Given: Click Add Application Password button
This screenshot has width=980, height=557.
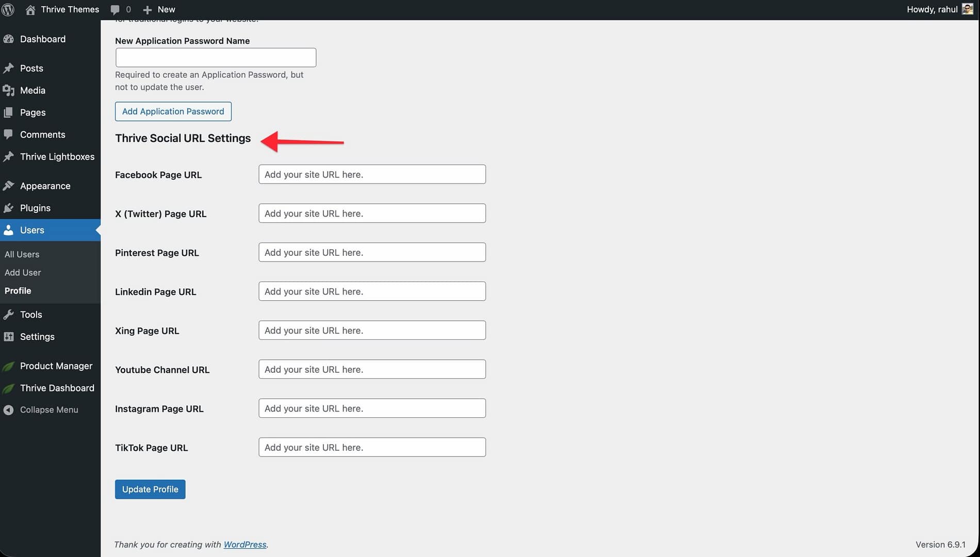Looking at the screenshot, I should point(173,111).
